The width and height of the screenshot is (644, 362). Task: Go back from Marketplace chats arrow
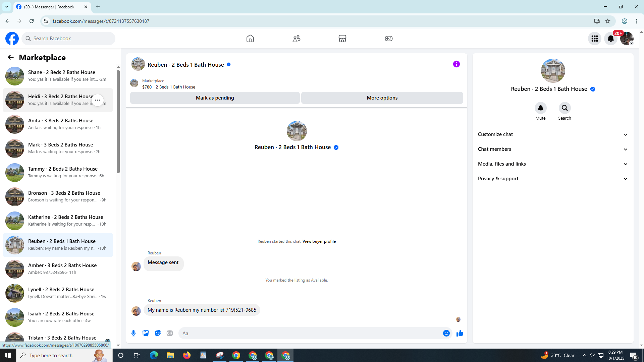pyautogui.click(x=11, y=57)
